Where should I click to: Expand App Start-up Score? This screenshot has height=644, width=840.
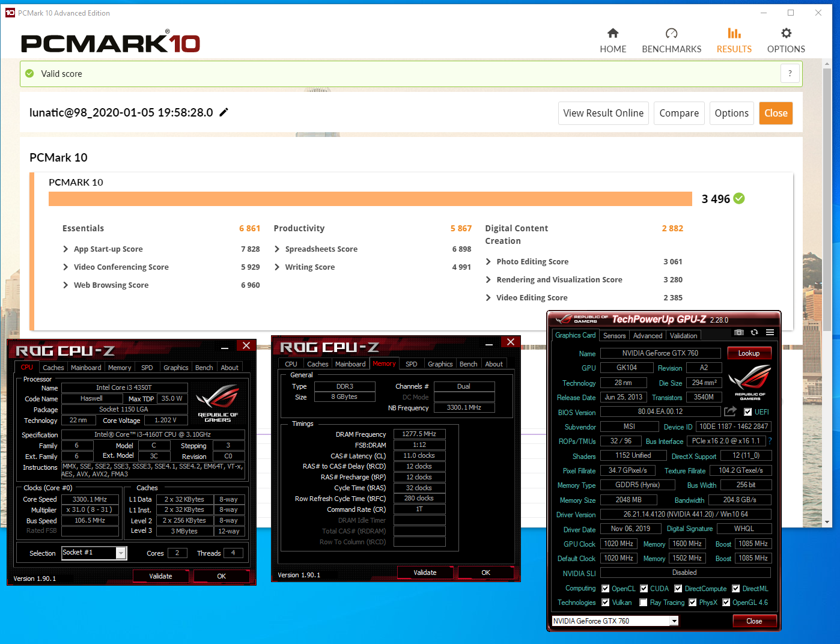click(65, 249)
